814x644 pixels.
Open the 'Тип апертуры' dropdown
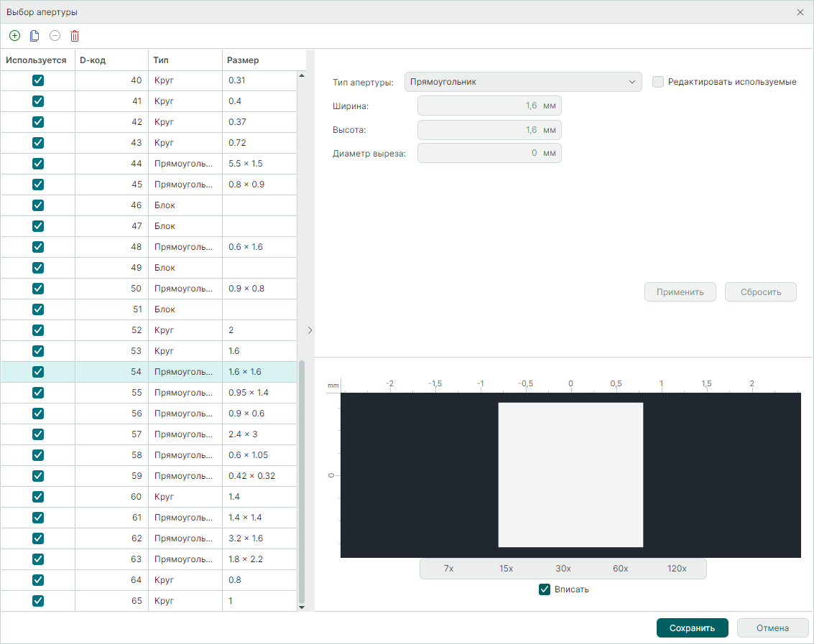[x=522, y=82]
